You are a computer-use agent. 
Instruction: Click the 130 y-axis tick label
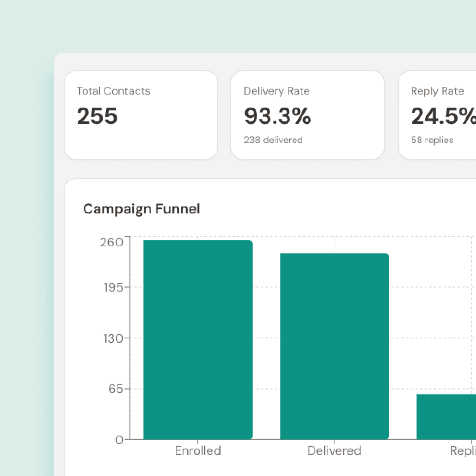pos(113,338)
